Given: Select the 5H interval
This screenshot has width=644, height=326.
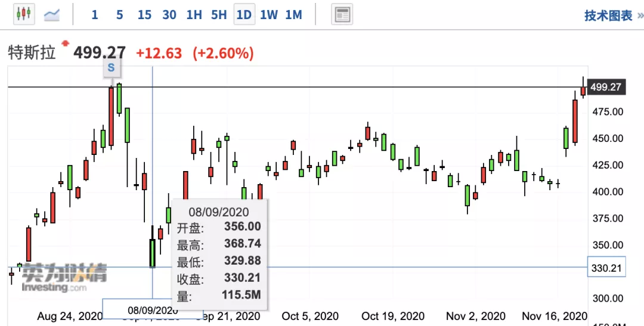Looking at the screenshot, I should click(219, 15).
